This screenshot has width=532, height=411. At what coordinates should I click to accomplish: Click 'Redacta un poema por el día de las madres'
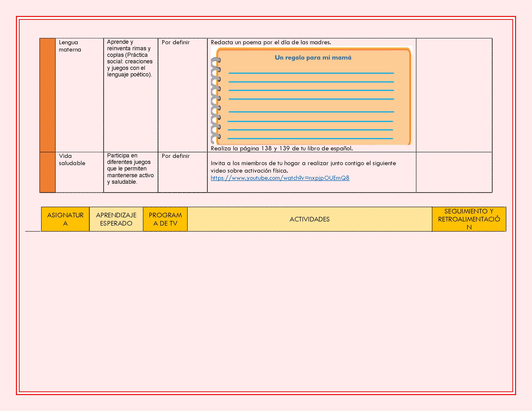pyautogui.click(x=271, y=42)
